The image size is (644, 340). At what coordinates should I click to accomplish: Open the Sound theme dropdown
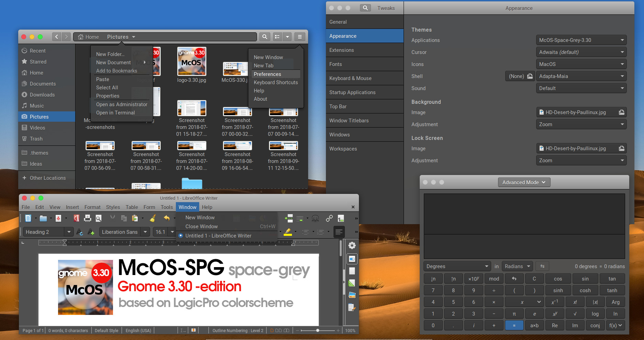tap(581, 88)
